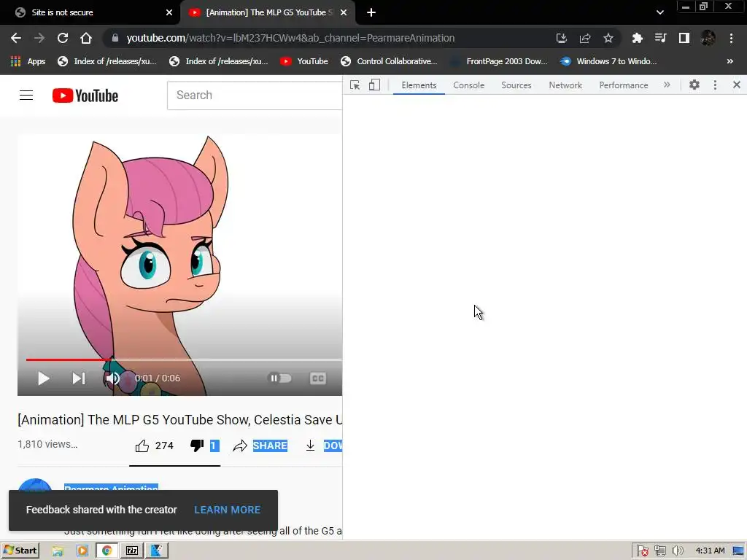The width and height of the screenshot is (747, 560).
Task: Open a new browser tab
Action: (x=371, y=12)
